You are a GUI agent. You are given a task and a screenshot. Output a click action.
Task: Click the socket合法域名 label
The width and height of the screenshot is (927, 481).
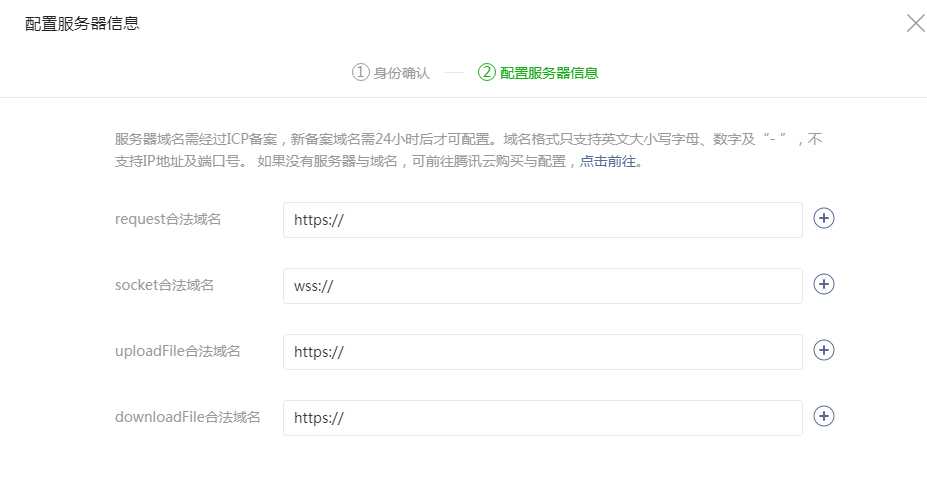click(x=164, y=285)
